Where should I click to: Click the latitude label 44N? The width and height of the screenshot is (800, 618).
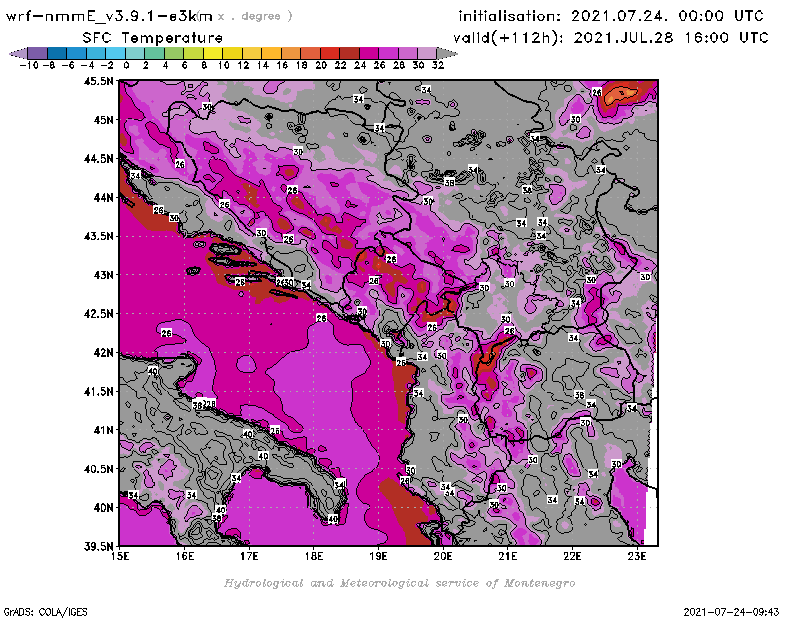click(103, 197)
